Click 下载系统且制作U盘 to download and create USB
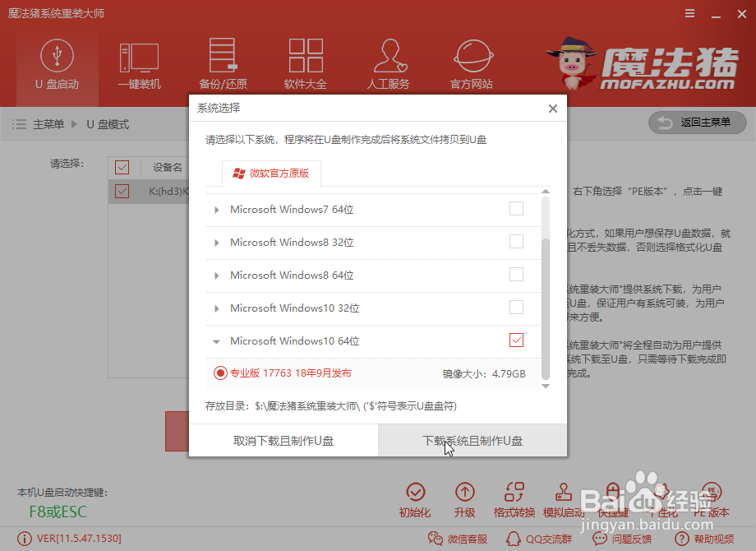Image resolution: width=756 pixels, height=551 pixels. (471, 441)
